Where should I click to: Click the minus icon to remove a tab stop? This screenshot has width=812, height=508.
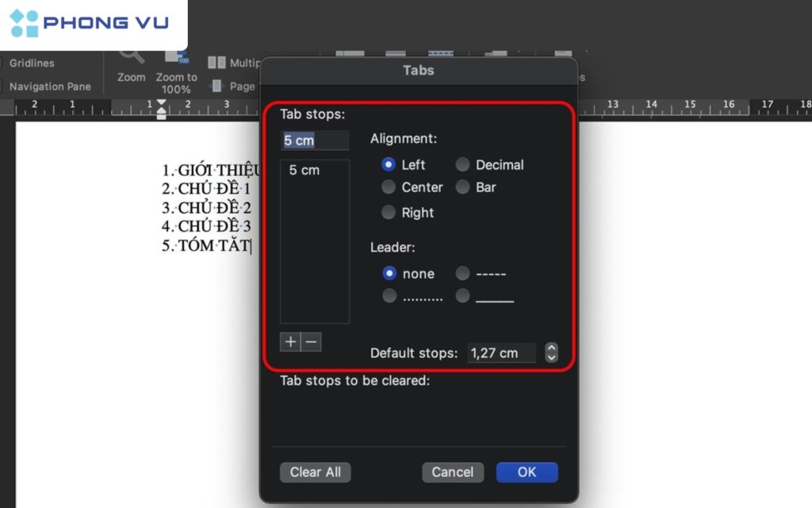309,341
